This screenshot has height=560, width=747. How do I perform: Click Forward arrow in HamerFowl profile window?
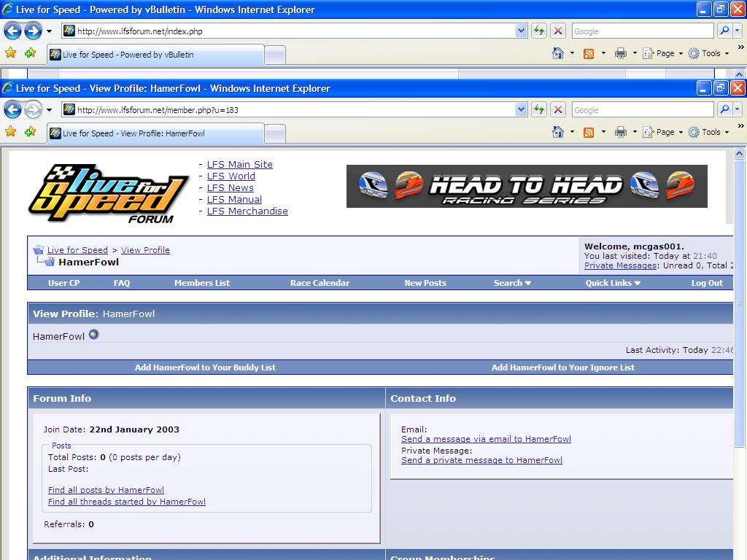pyautogui.click(x=33, y=110)
